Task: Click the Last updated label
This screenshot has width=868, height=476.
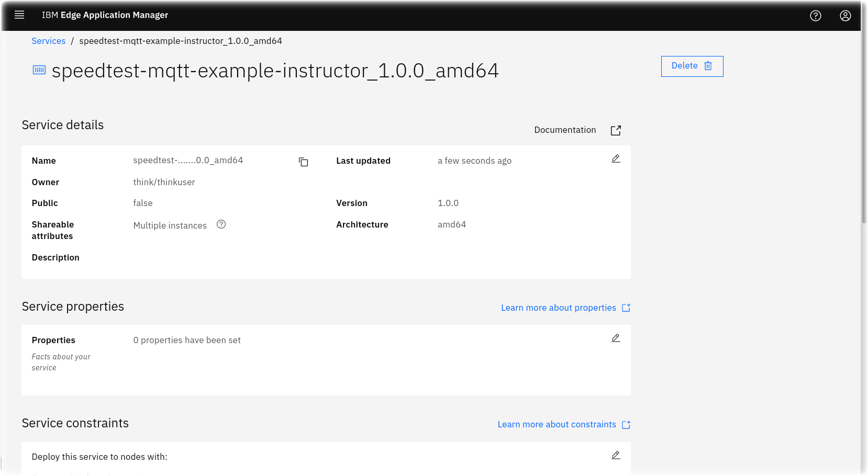Action: coord(363,161)
